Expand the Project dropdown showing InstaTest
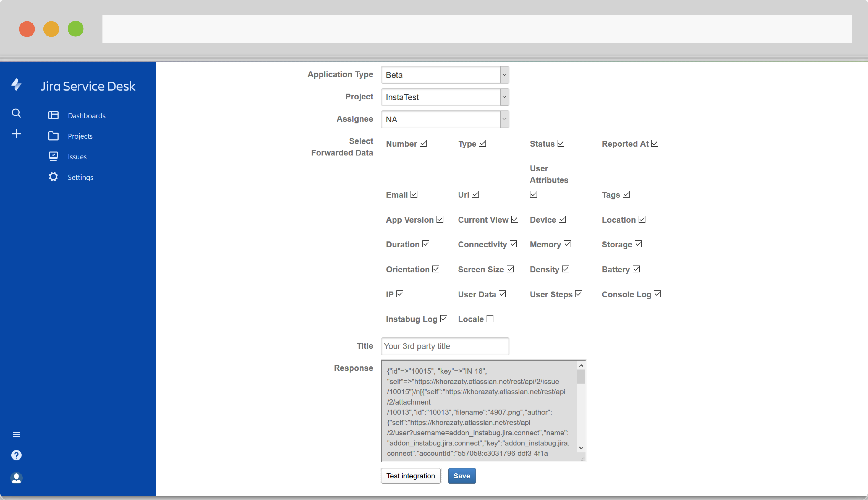 (x=445, y=97)
